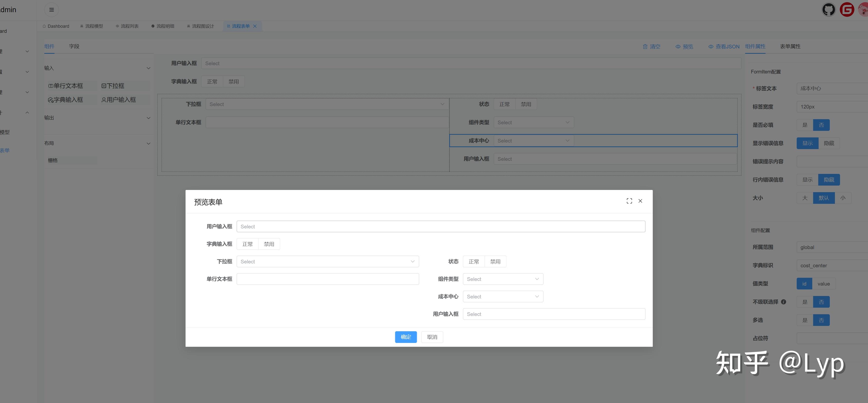Screen dimensions: 868x403
Task: Click the 清空 trash icon button
Action: [651, 46]
